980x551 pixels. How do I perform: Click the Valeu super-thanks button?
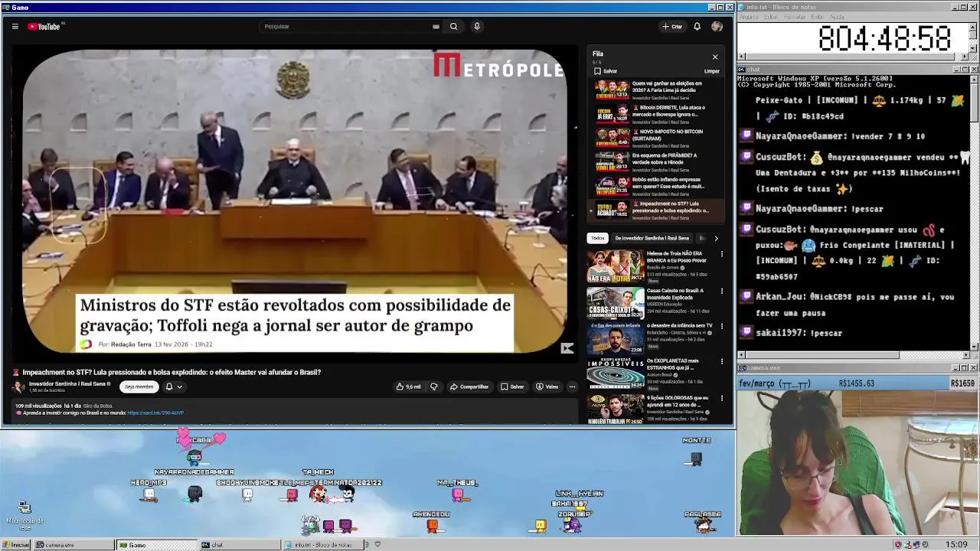point(547,386)
